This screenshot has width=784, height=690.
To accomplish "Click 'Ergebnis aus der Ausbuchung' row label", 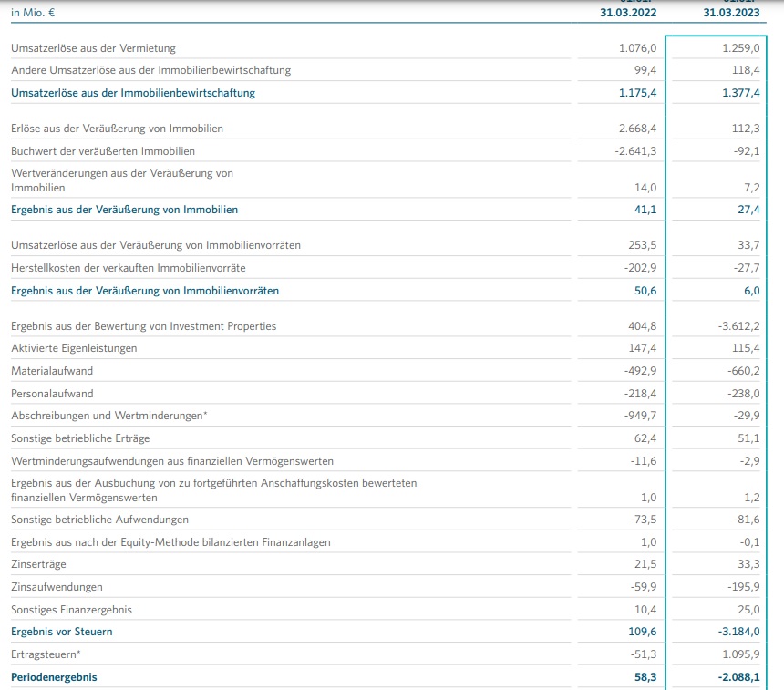I will click(x=214, y=490).
